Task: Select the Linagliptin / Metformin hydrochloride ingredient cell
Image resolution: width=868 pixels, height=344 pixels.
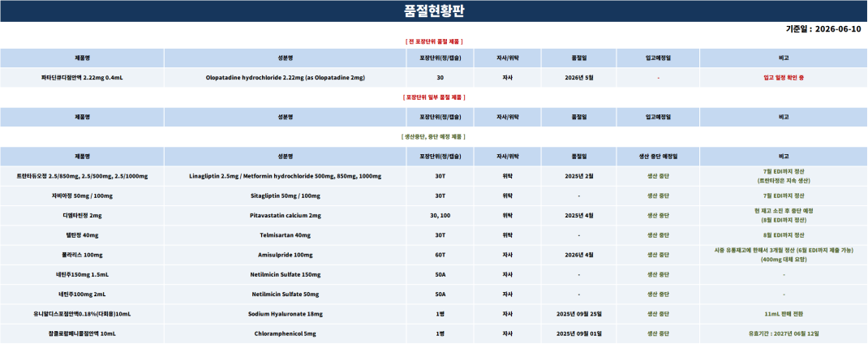Action: pyautogui.click(x=285, y=176)
